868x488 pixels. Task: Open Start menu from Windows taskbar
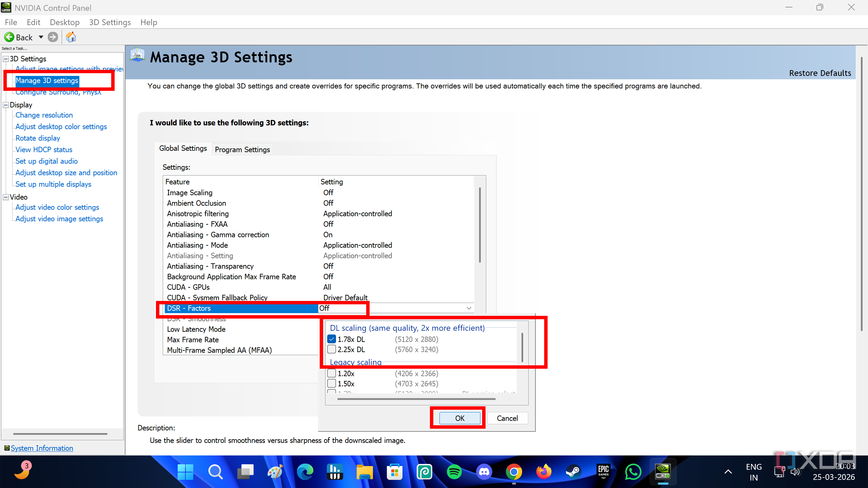pyautogui.click(x=185, y=472)
